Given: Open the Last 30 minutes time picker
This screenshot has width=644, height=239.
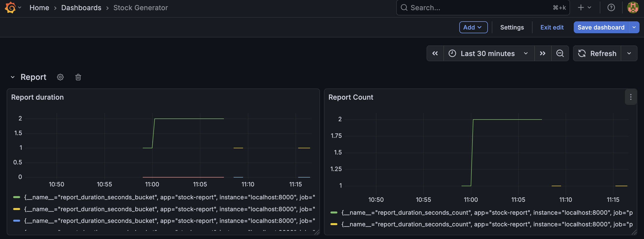Looking at the screenshot, I should 488,54.
